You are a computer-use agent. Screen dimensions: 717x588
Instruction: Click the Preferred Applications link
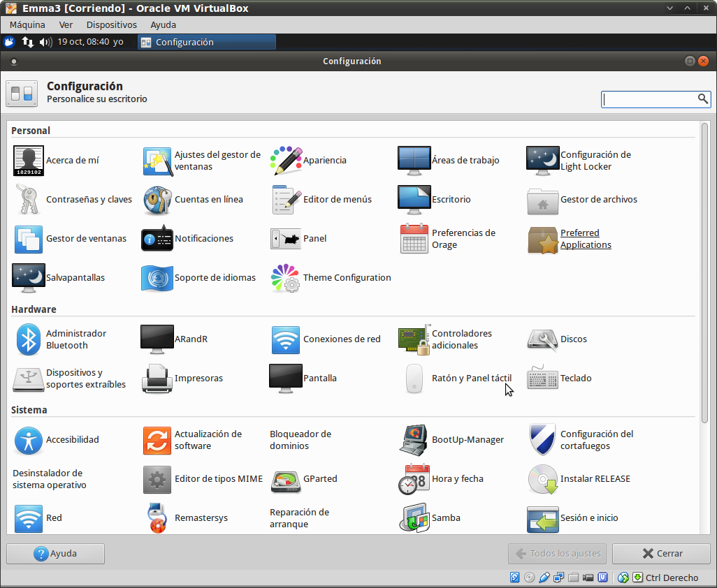pos(586,239)
